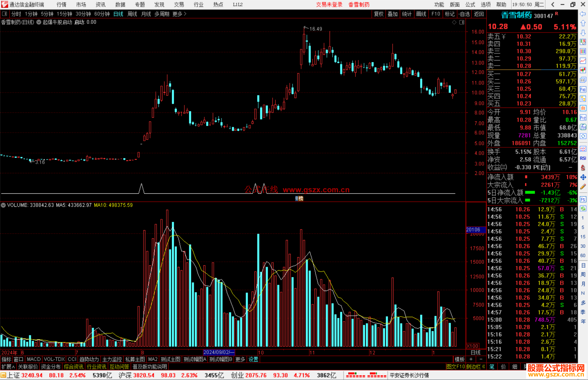Open the 市场 menu

(81, 5)
